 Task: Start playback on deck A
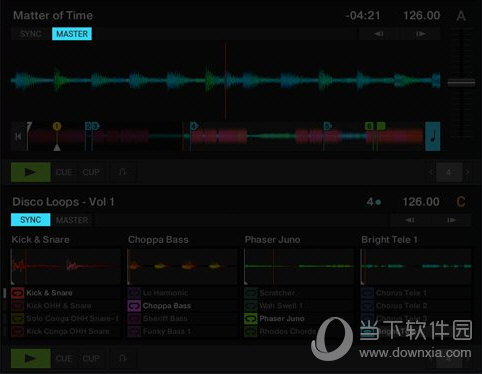pyautogui.click(x=31, y=172)
